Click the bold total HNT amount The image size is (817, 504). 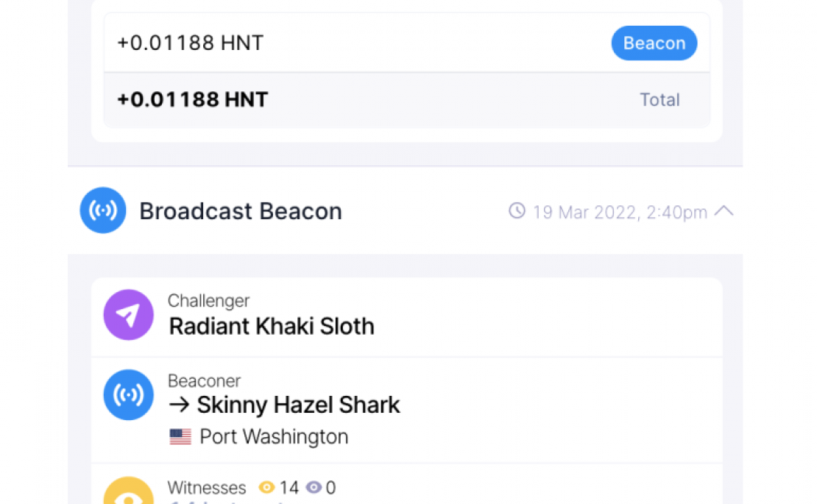point(193,99)
